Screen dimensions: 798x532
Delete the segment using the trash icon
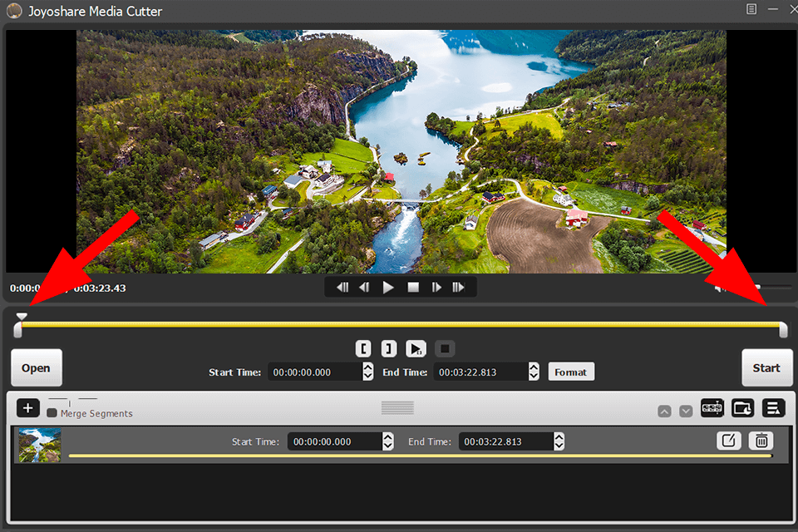761,441
